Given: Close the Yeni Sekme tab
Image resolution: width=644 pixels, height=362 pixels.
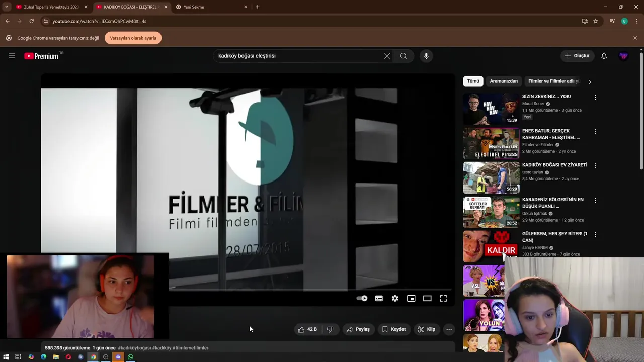Looking at the screenshot, I should click(x=246, y=7).
